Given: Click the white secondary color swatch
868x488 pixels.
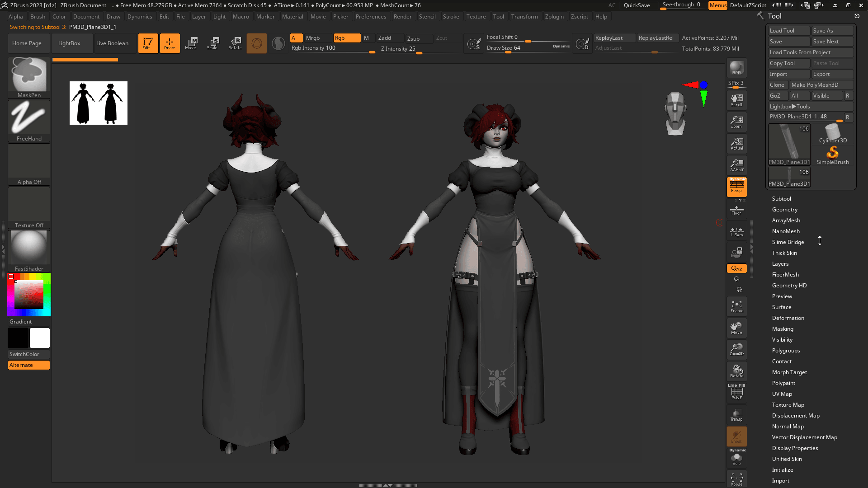Looking at the screenshot, I should [40, 338].
